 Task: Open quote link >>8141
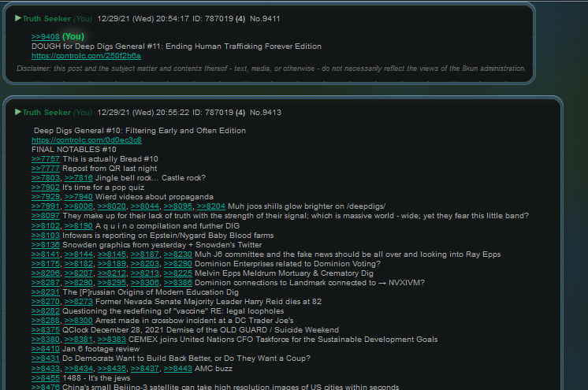coord(46,254)
